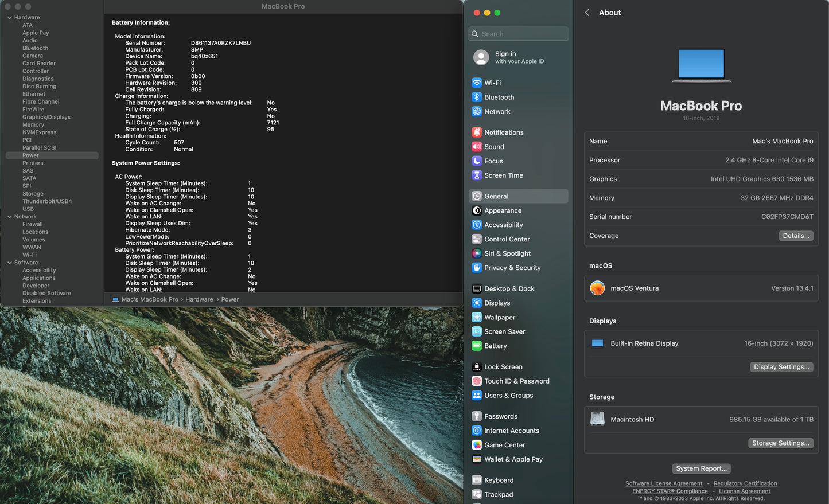The height and width of the screenshot is (504, 829).
Task: Open Screen Time hourglass icon
Action: pyautogui.click(x=477, y=175)
